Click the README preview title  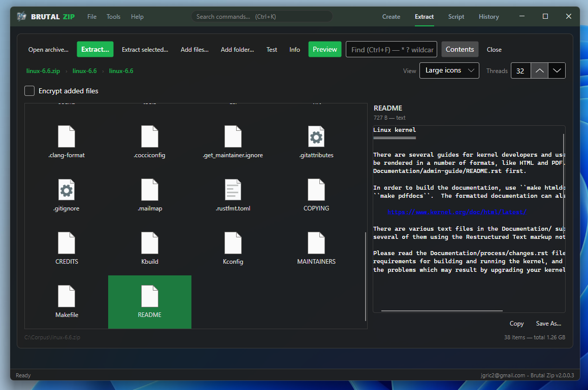click(x=388, y=108)
